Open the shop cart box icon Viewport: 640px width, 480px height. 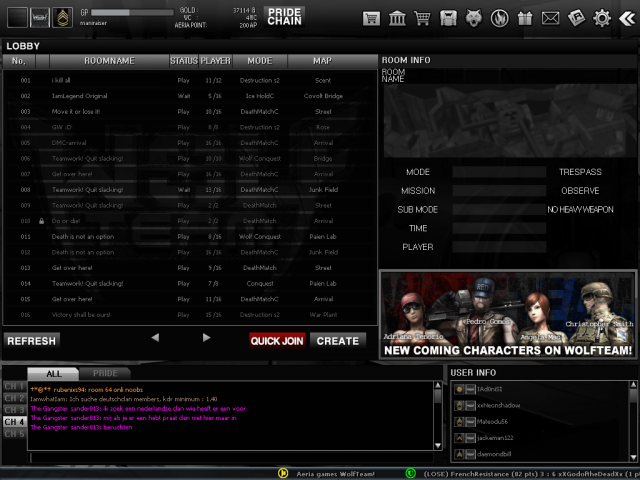point(371,18)
